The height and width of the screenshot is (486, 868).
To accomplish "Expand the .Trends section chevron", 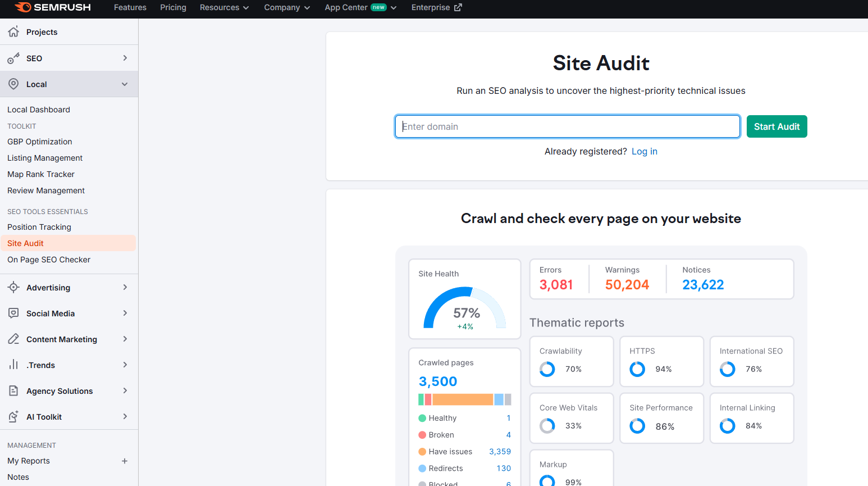I will coord(125,365).
